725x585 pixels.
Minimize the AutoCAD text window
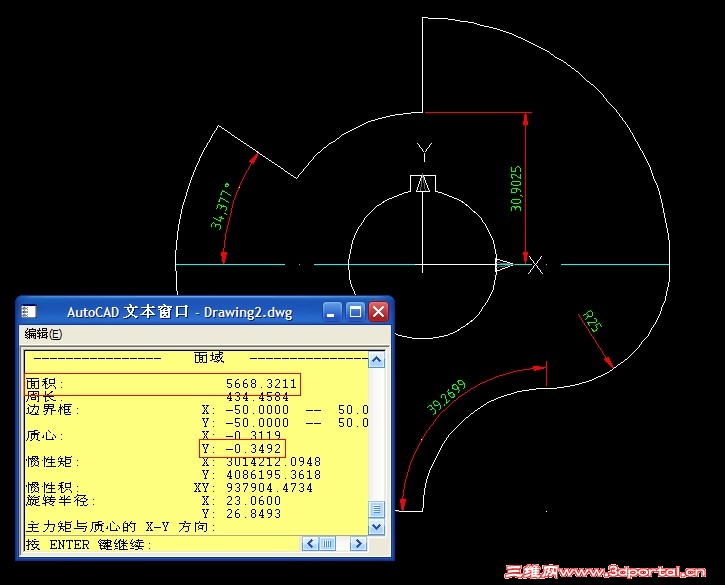click(332, 312)
